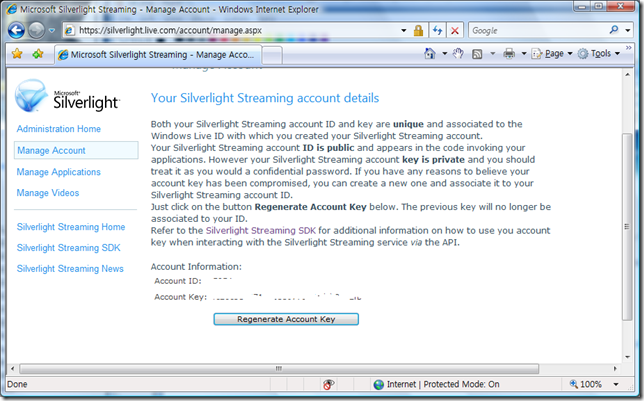This screenshot has width=644, height=401.
Task: Go to Manage Videos
Action: 48,193
